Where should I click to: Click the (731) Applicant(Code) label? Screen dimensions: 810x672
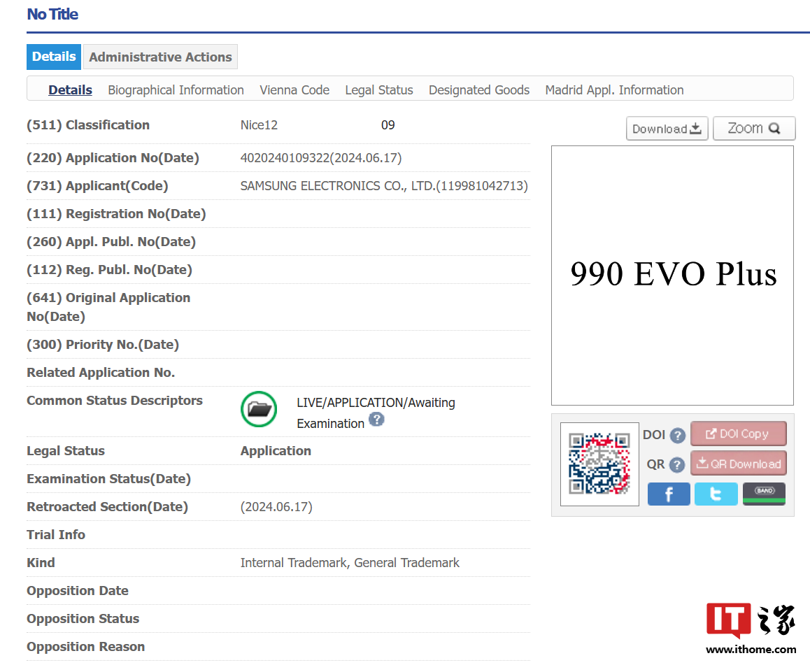[98, 186]
